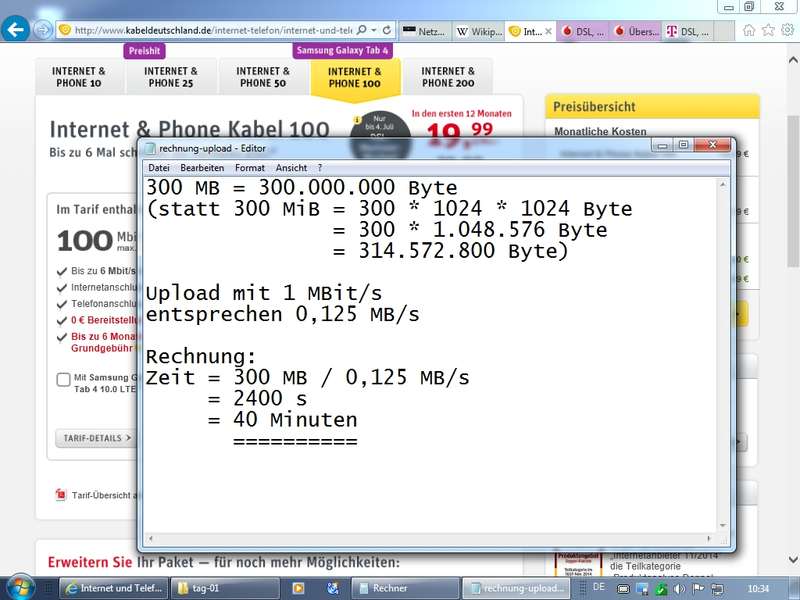
Task: Open the Datei menu in Editor
Action: coord(159,168)
